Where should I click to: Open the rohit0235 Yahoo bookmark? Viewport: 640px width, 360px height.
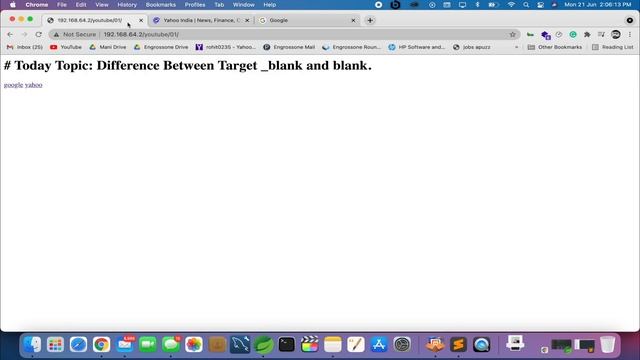click(225, 47)
